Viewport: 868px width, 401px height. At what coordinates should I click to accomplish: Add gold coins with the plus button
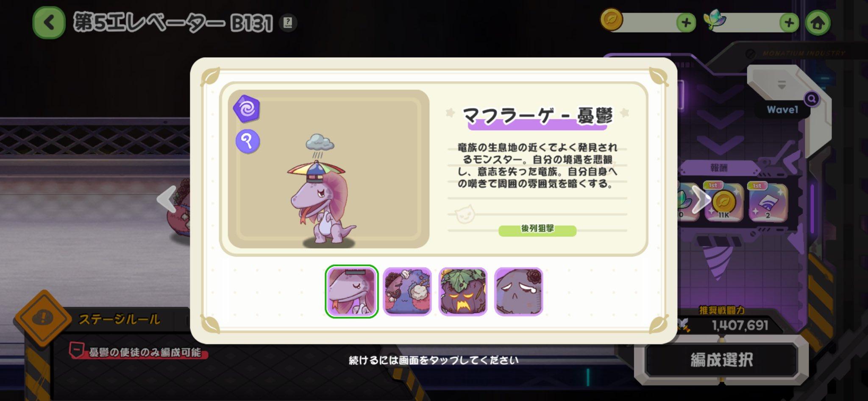pyautogui.click(x=686, y=22)
